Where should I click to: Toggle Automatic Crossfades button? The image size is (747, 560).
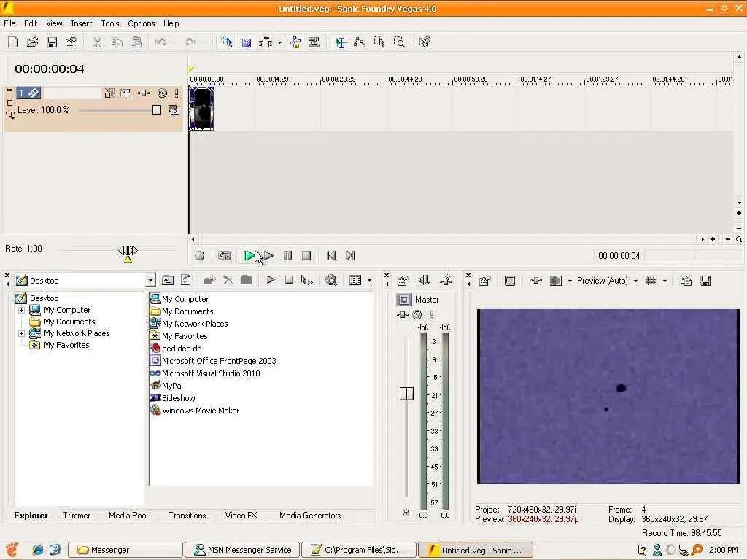[247, 42]
